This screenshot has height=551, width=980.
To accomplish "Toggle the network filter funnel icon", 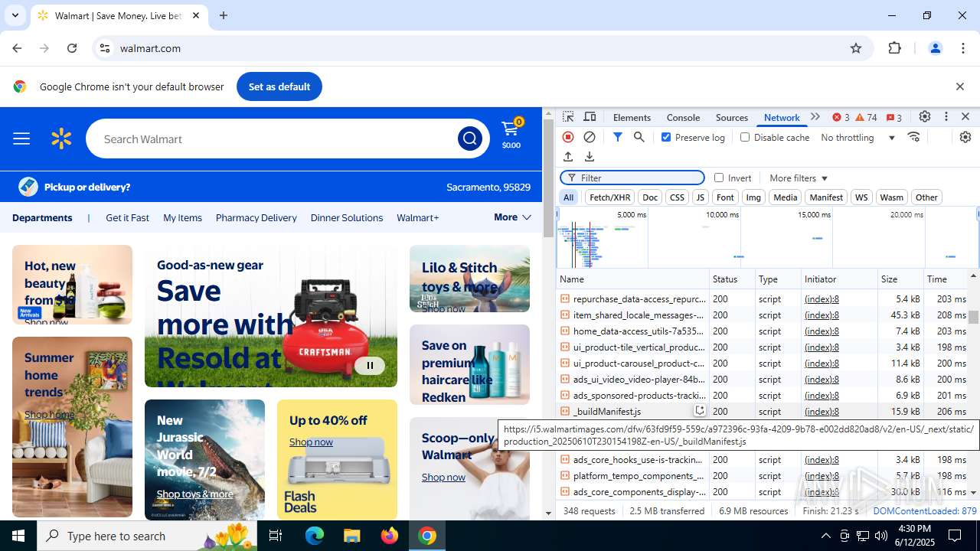I will [x=617, y=137].
